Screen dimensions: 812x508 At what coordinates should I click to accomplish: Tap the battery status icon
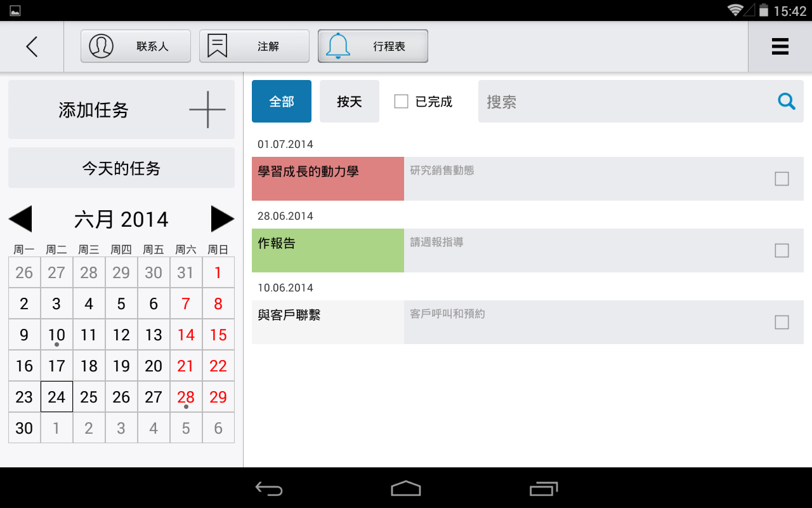[764, 10]
